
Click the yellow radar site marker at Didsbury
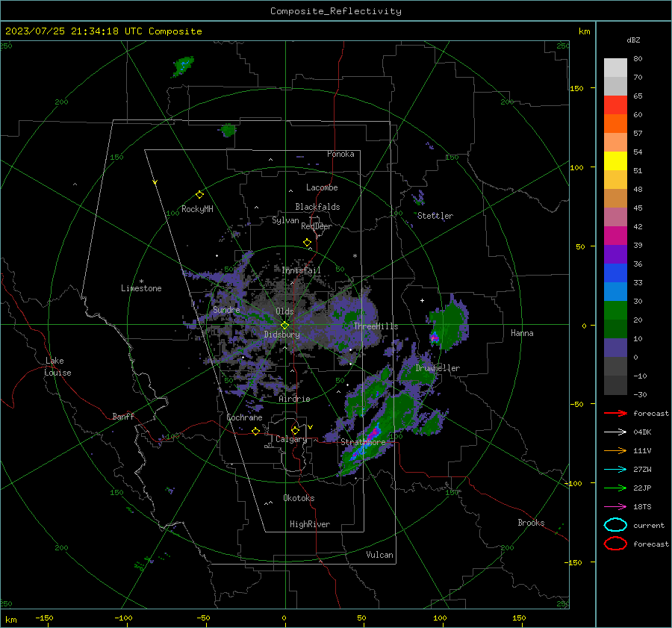click(285, 325)
